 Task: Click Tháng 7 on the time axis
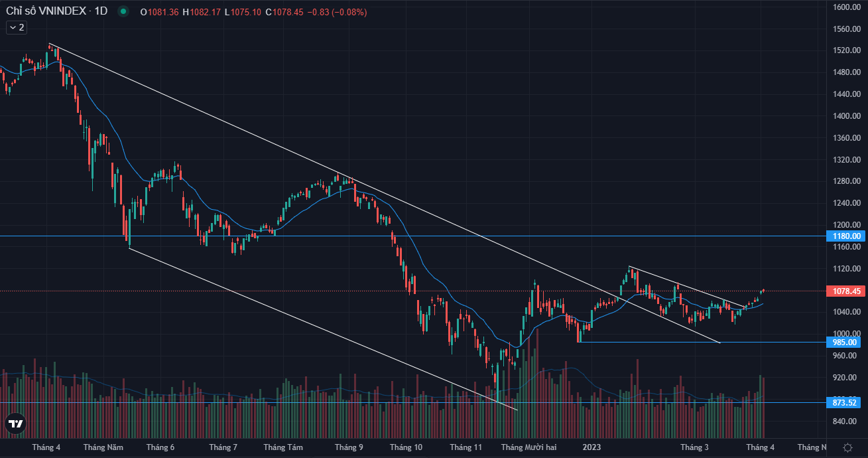[223, 447]
